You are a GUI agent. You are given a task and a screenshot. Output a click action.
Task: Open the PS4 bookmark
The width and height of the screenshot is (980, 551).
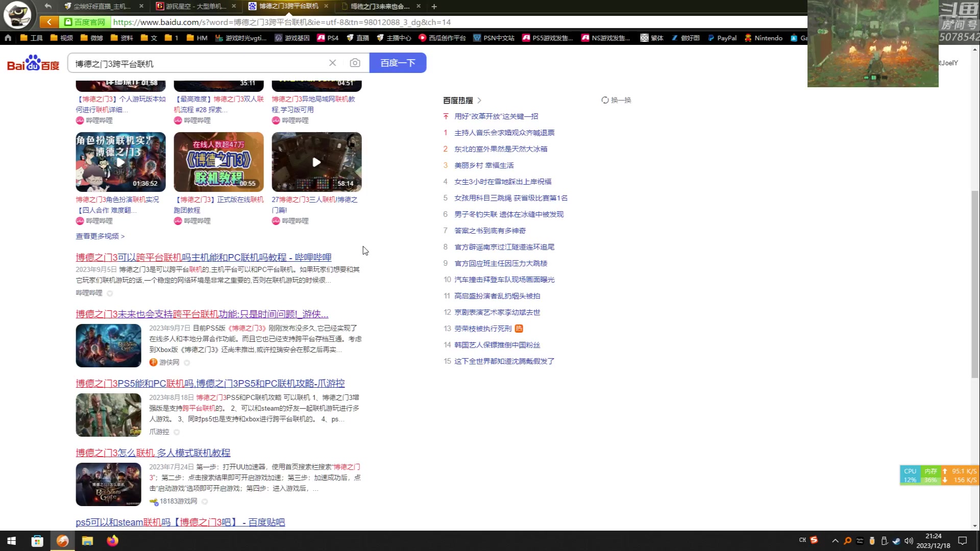coord(328,38)
